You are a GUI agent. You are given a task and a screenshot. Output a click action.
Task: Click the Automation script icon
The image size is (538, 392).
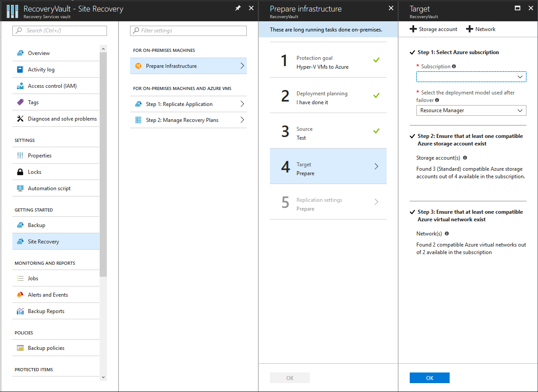(20, 188)
